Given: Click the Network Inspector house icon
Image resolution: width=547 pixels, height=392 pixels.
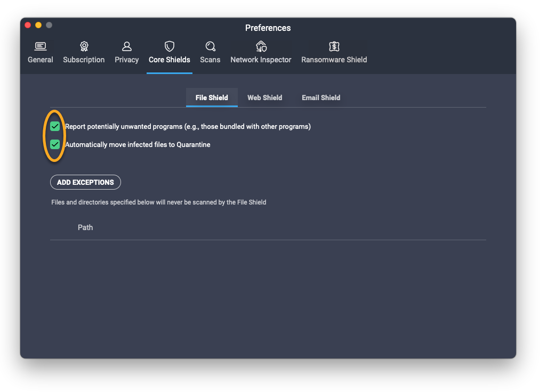Looking at the screenshot, I should click(x=261, y=46).
